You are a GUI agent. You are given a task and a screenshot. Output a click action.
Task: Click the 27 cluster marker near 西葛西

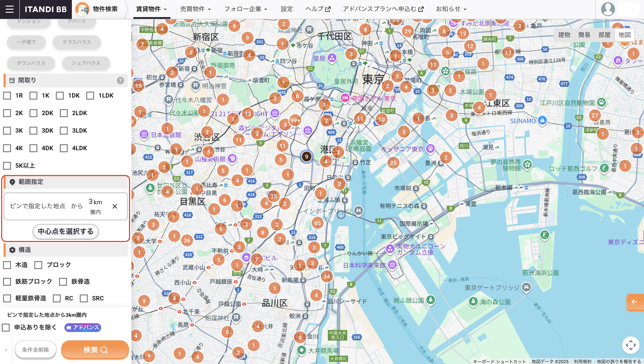[595, 115]
